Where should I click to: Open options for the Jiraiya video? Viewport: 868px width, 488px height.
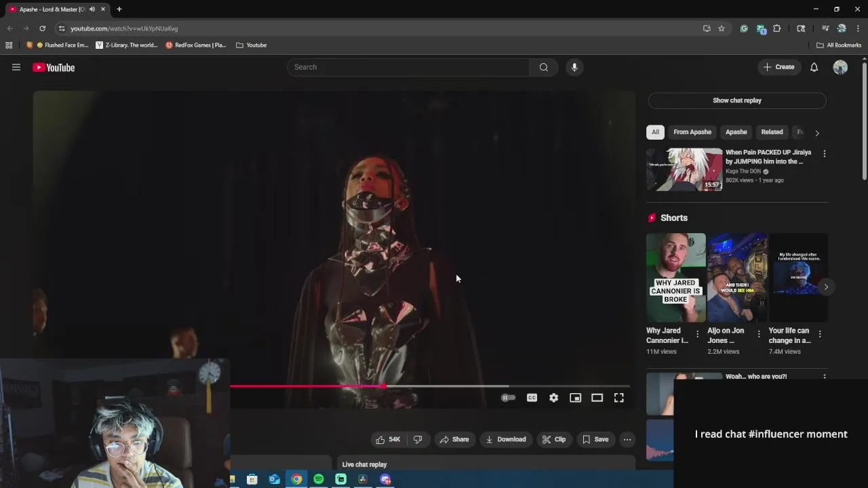tap(825, 154)
